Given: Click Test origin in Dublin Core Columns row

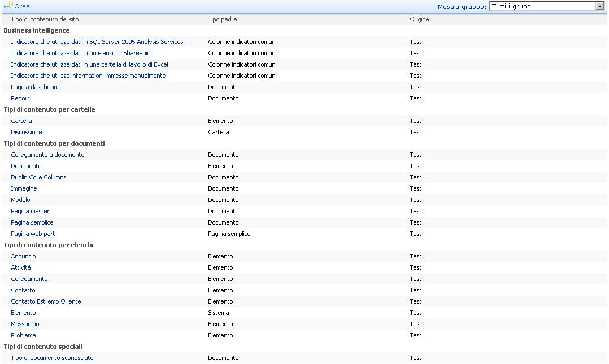Looking at the screenshot, I should tap(416, 177).
